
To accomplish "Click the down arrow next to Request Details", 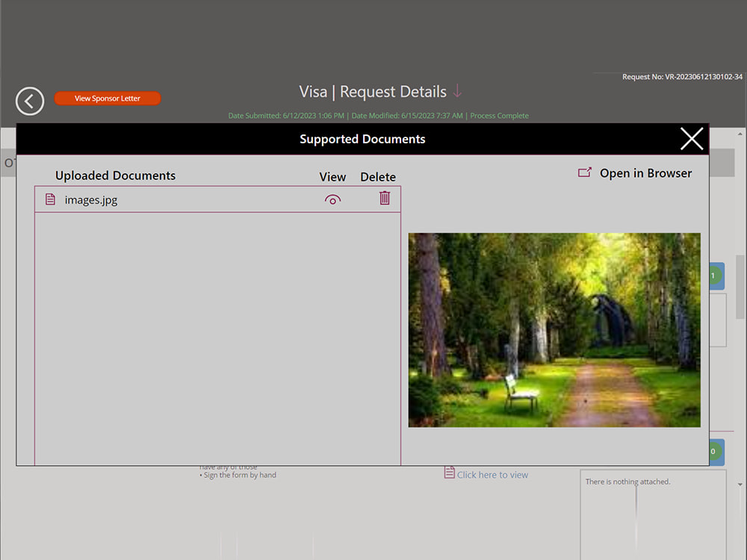I will 457,91.
